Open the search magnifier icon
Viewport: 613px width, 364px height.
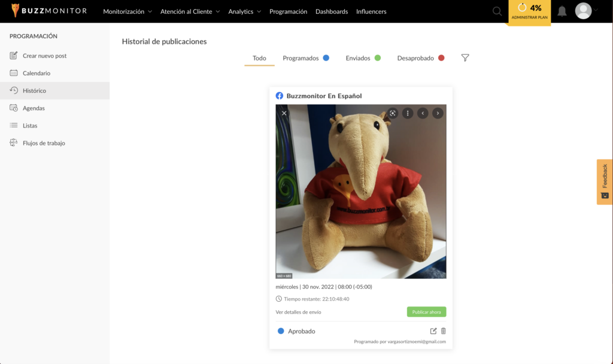coord(497,11)
